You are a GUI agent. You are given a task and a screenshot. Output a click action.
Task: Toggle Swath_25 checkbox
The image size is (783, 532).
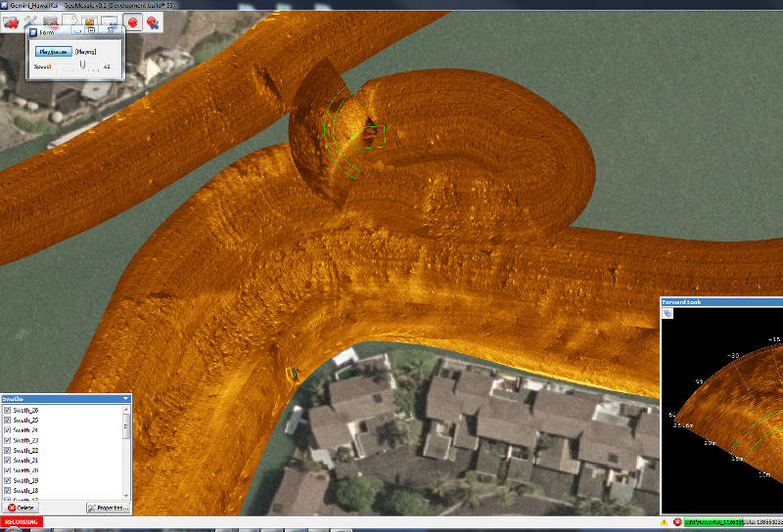pos(7,421)
